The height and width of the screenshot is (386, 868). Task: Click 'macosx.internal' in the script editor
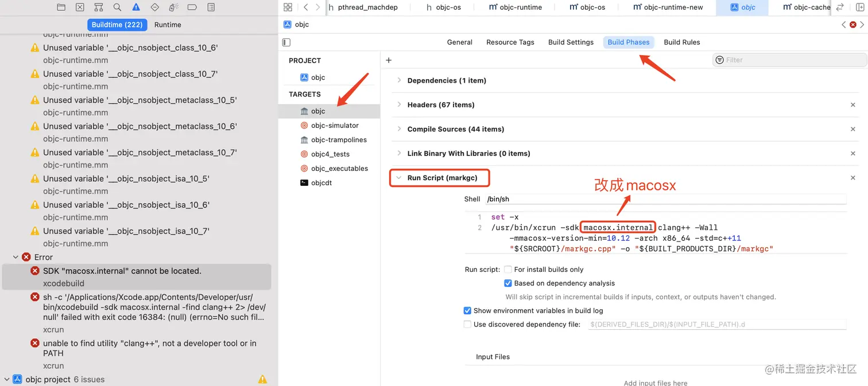(x=618, y=228)
